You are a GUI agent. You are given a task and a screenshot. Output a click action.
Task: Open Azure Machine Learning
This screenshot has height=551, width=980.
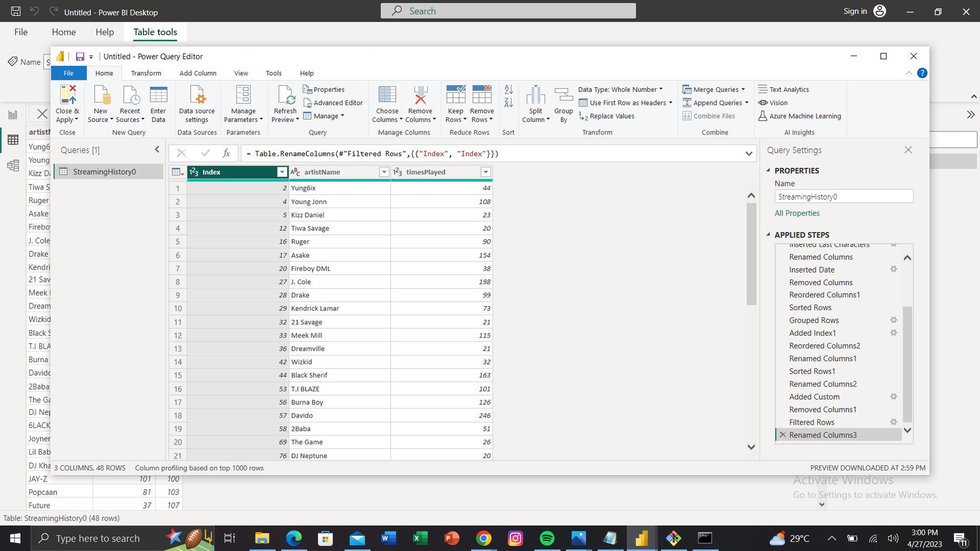click(x=800, y=116)
